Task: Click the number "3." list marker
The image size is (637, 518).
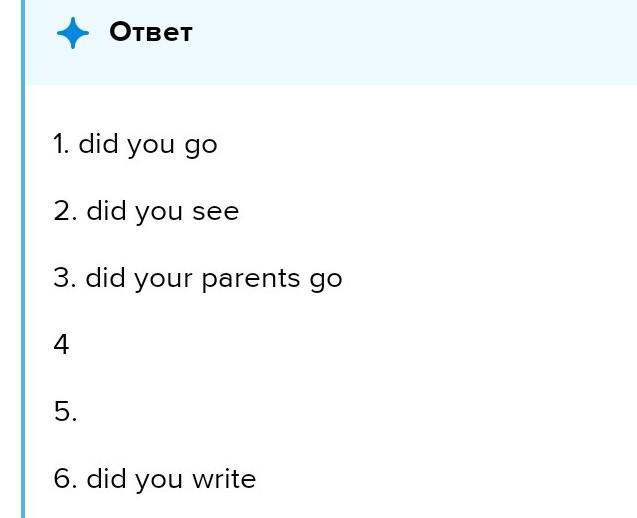Action: click(x=65, y=278)
